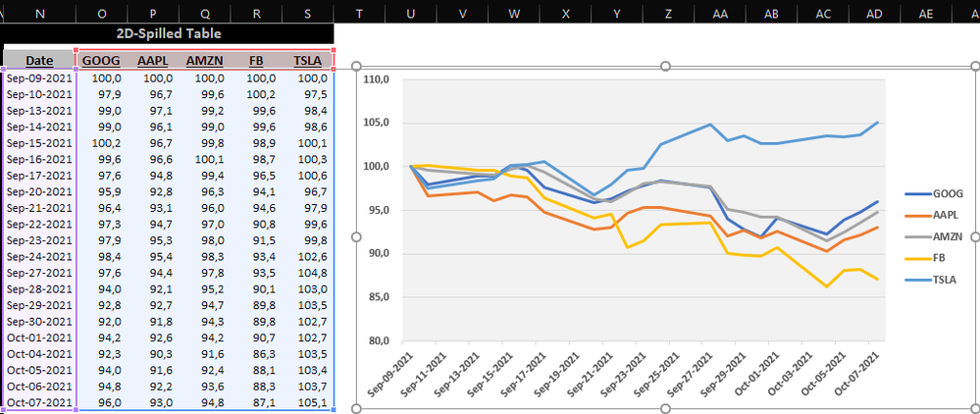Select the AMZN header cell
Screen dimensions: 980x414
click(204, 61)
